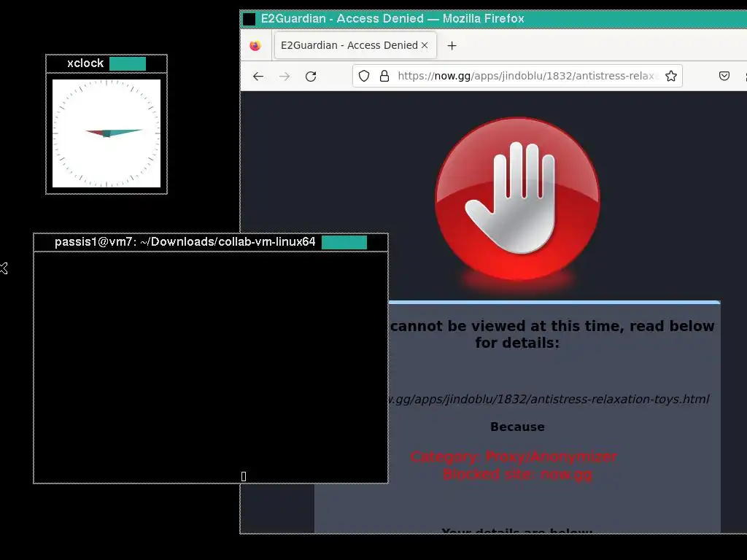Viewport: 747px width, 560px height.
Task: Click the terminal title passis1@vm7
Action: tap(185, 242)
